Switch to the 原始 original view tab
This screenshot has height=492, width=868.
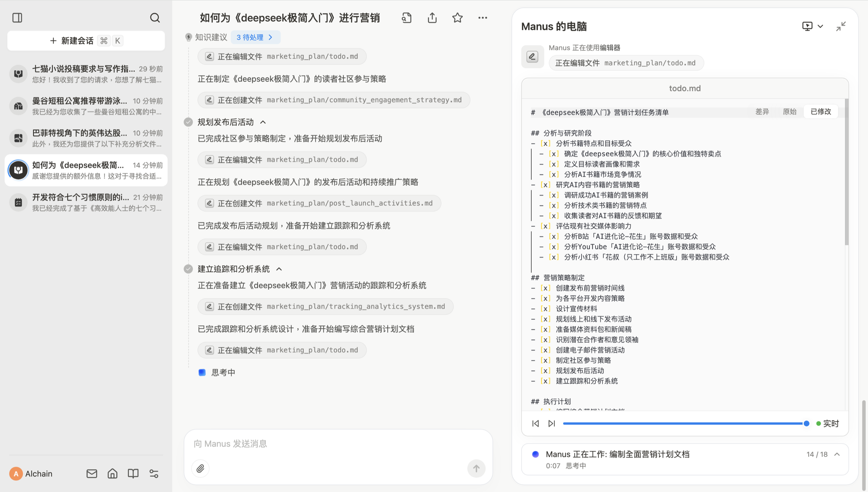tap(790, 112)
